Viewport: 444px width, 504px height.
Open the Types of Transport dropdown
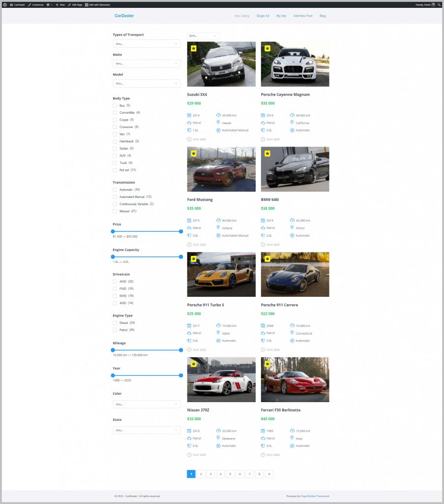(147, 43)
